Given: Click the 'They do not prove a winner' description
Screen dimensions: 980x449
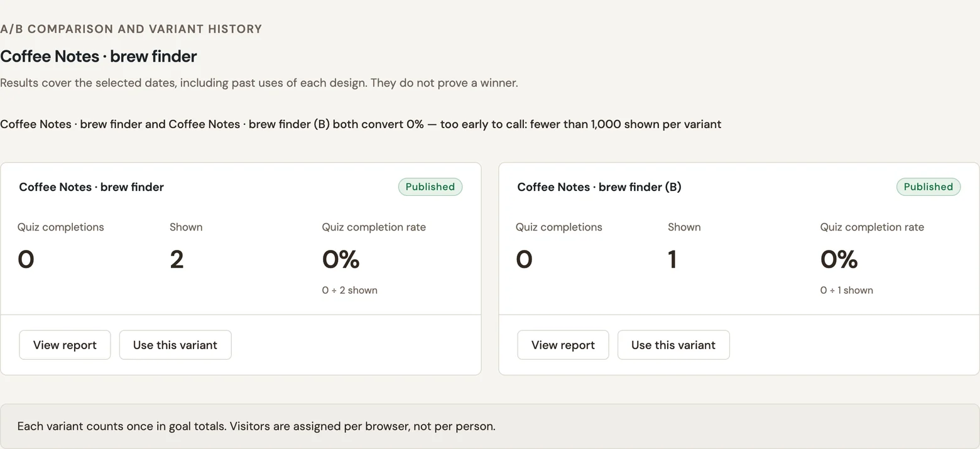Looking at the screenshot, I should (x=259, y=83).
